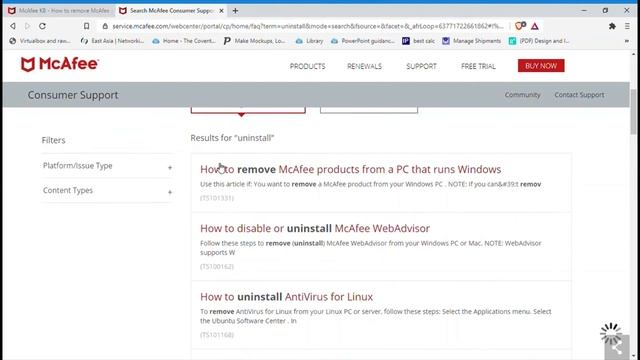
Task: Open the PDF Design bookmark
Action: 539,41
